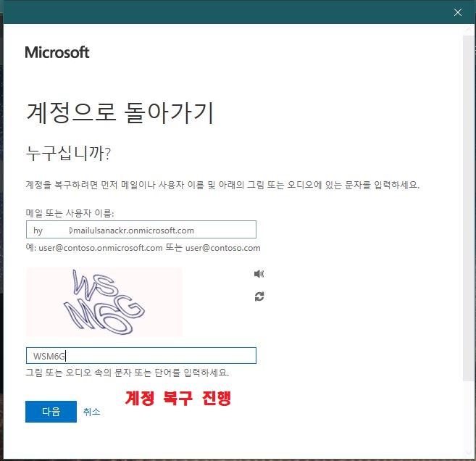The height and width of the screenshot is (461, 476).
Task: Click the instruction sentence starting with 계정을 복구하려면
Action: click(222, 185)
